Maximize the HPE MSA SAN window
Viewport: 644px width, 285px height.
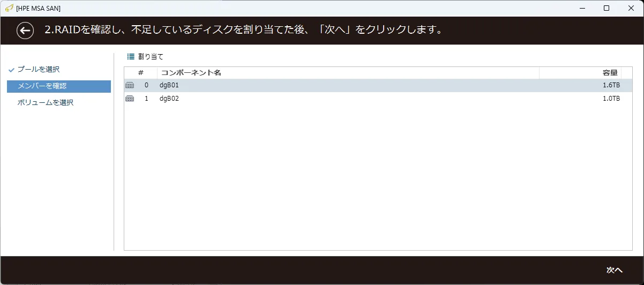click(606, 8)
